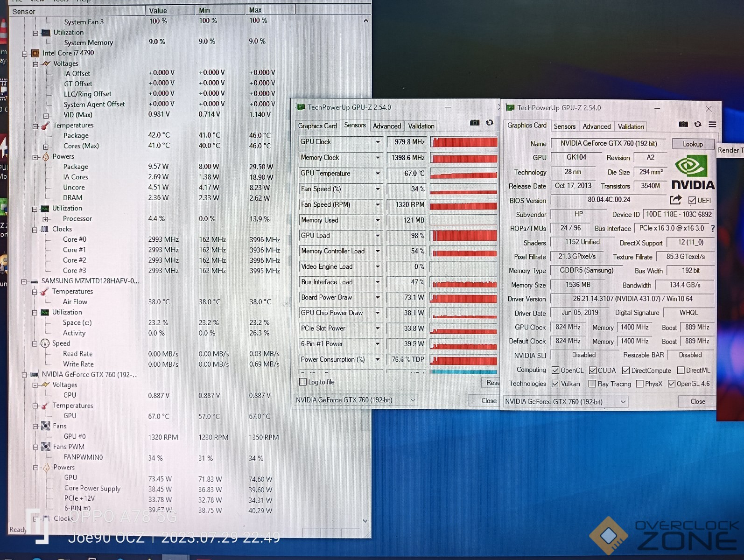The height and width of the screenshot is (560, 744).
Task: Click the scroll up arrow in sensor list
Action: coord(366,21)
